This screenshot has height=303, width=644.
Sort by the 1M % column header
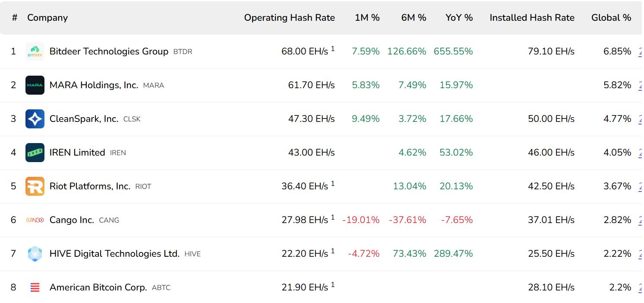[x=367, y=18]
